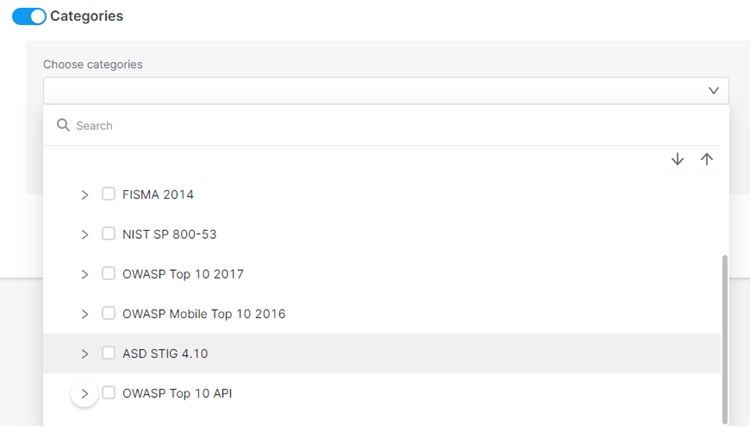The width and height of the screenshot is (750, 427).
Task: Open the Choose categories dropdown arrow
Action: coord(713,91)
